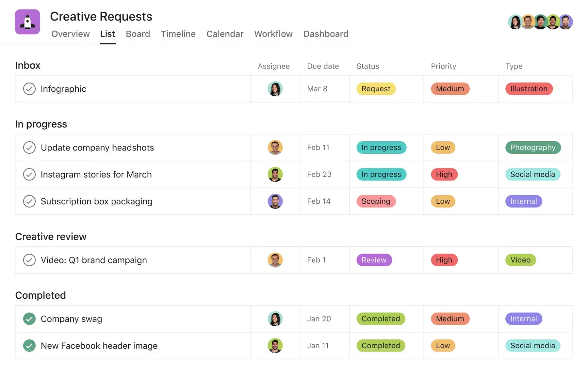Click assignee avatar for Instagram stories row
This screenshot has height=375, width=588.
pyautogui.click(x=275, y=174)
